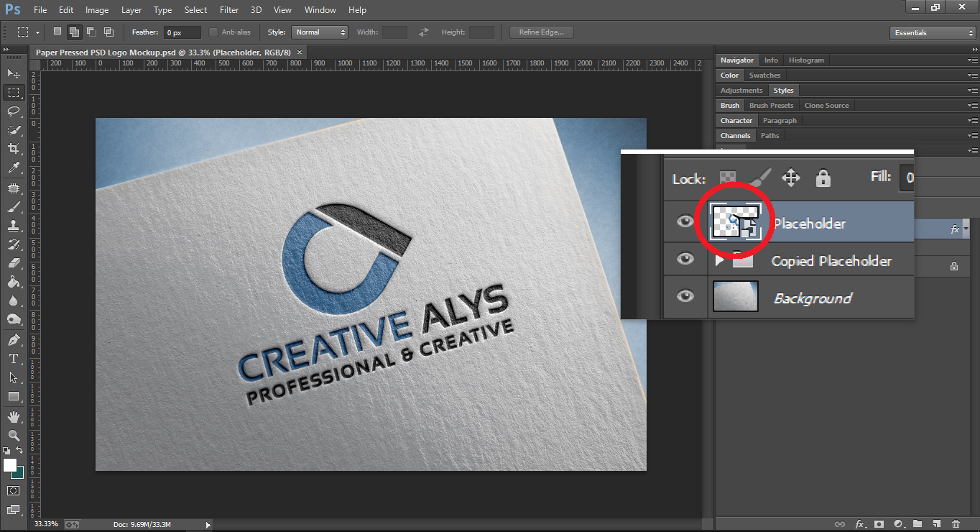Select the Eyedropper tool
The height and width of the screenshot is (532, 980).
point(13,168)
